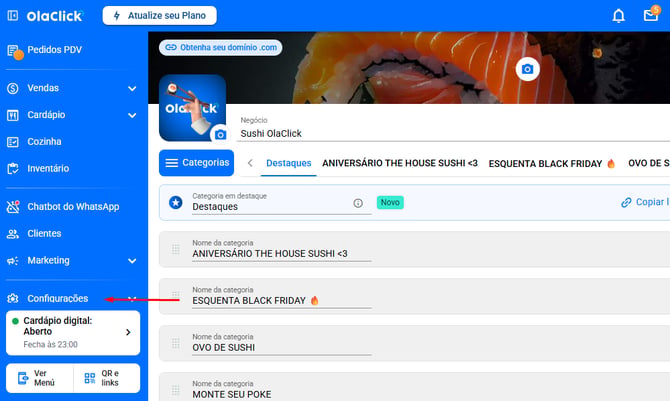Expand the Vendas submenu chevron
The height and width of the screenshot is (401, 670).
(x=132, y=88)
